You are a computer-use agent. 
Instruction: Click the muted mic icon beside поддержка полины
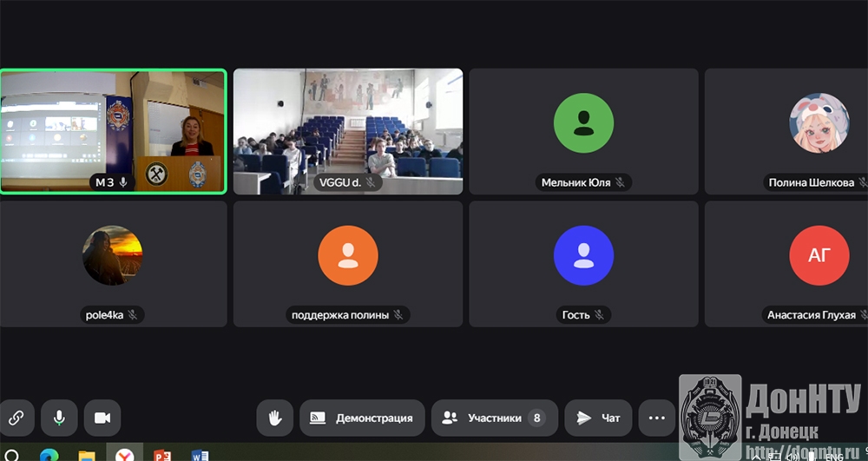(398, 315)
